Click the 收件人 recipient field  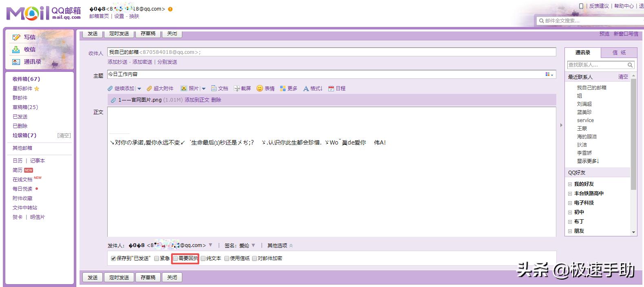[332, 52]
